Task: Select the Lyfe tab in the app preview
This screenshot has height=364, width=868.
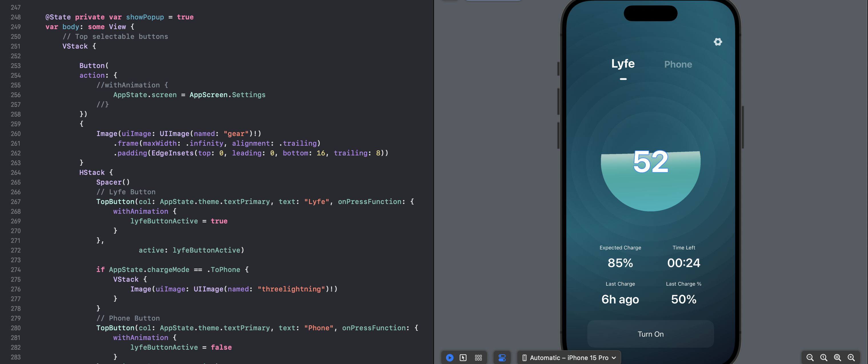Action: tap(623, 64)
